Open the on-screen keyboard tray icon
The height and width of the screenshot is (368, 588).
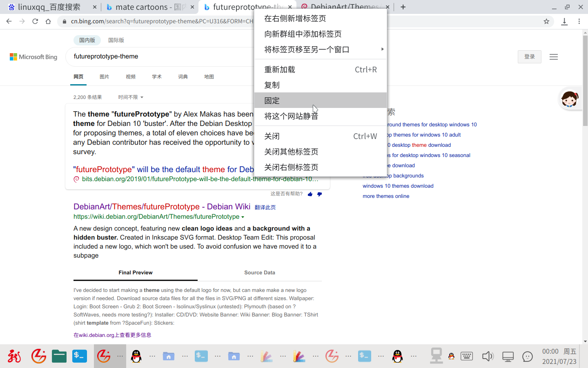466,356
